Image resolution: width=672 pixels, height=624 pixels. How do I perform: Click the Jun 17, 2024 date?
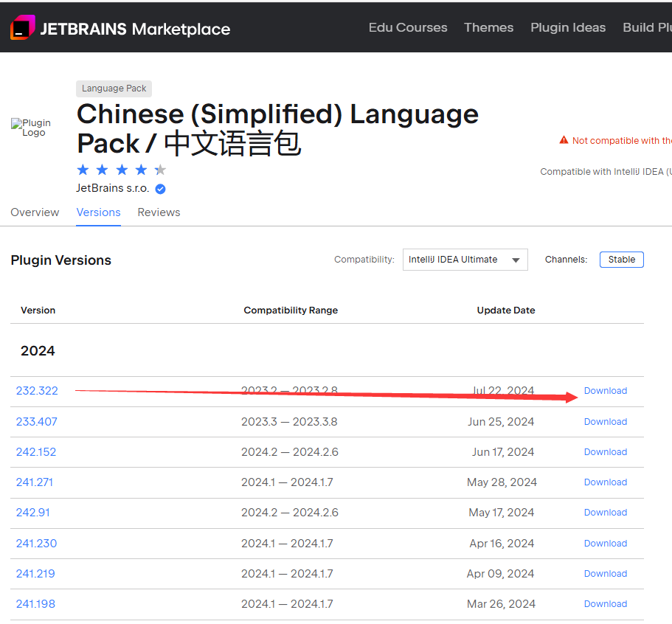pos(503,452)
